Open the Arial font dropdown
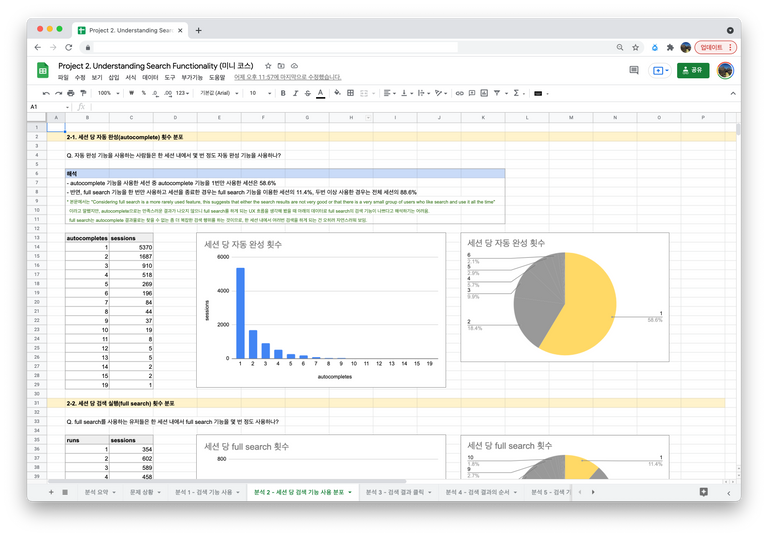Screen dimensions: 768x537 pyautogui.click(x=219, y=93)
